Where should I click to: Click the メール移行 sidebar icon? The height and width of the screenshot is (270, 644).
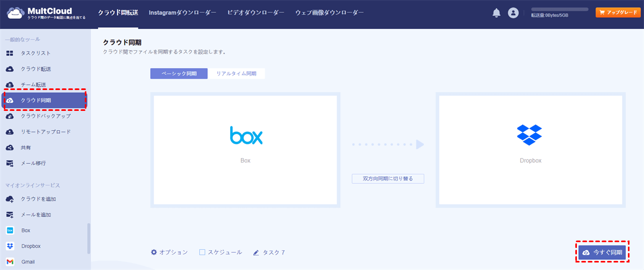[10, 163]
